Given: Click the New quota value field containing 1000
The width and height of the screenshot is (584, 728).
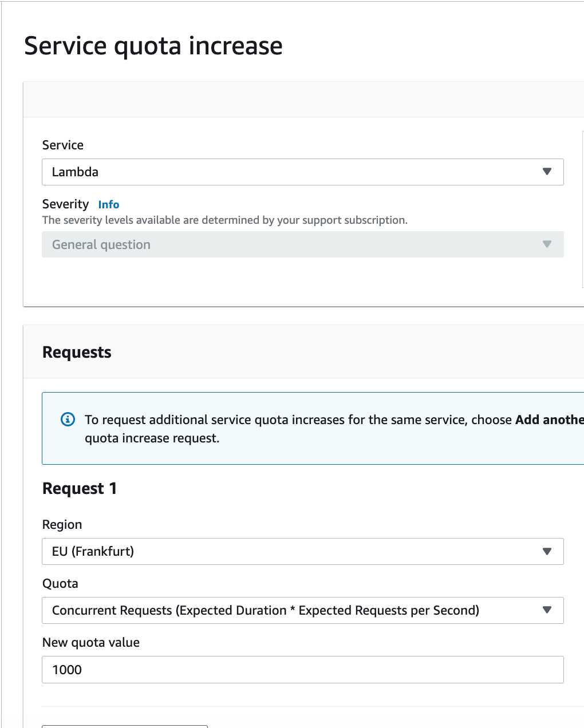Looking at the screenshot, I should pyautogui.click(x=303, y=670).
